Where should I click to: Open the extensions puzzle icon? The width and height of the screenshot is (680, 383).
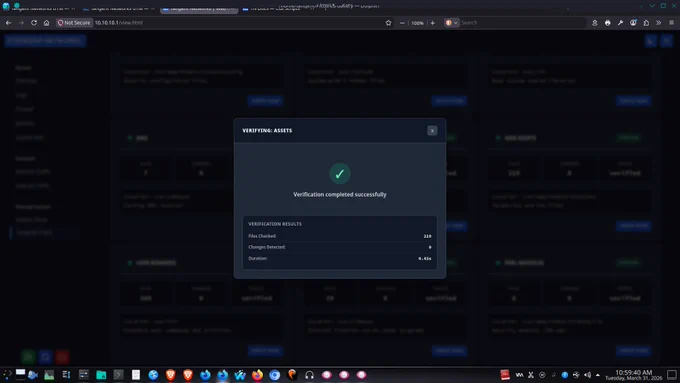pos(646,23)
